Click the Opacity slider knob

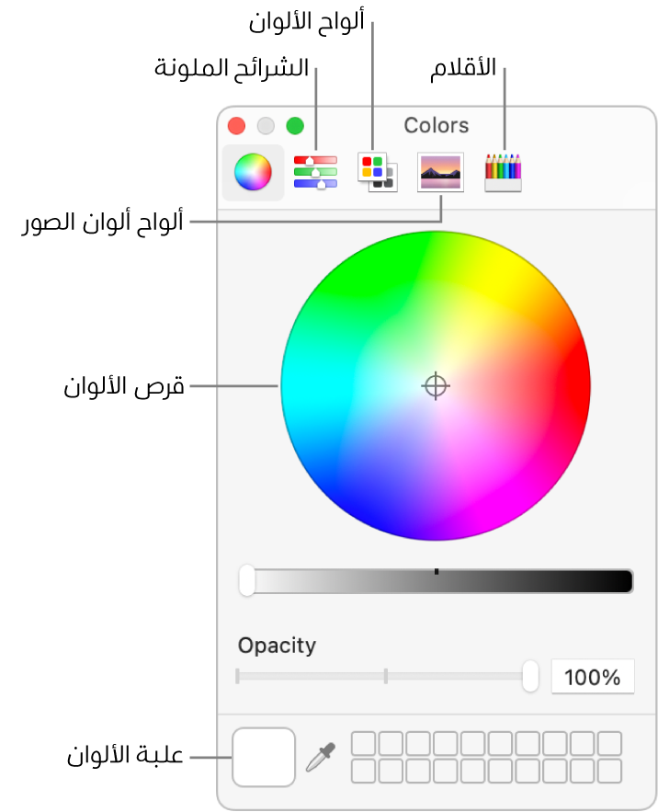(x=530, y=677)
